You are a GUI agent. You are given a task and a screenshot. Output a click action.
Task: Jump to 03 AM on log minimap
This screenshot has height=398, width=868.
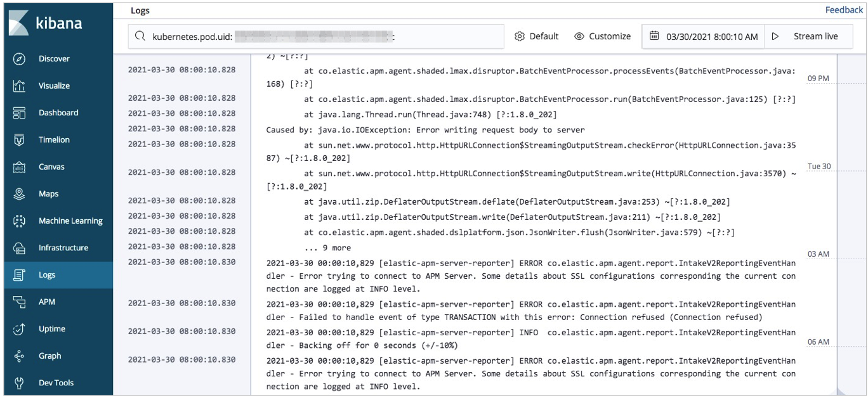click(818, 254)
